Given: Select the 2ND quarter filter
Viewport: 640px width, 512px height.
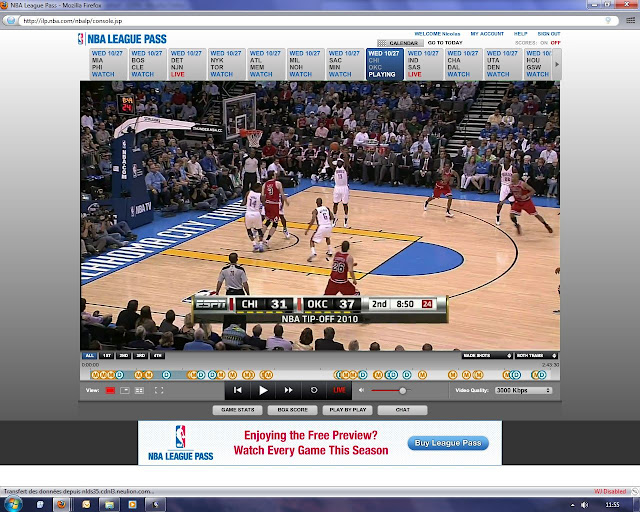Looking at the screenshot, I should (x=124, y=356).
